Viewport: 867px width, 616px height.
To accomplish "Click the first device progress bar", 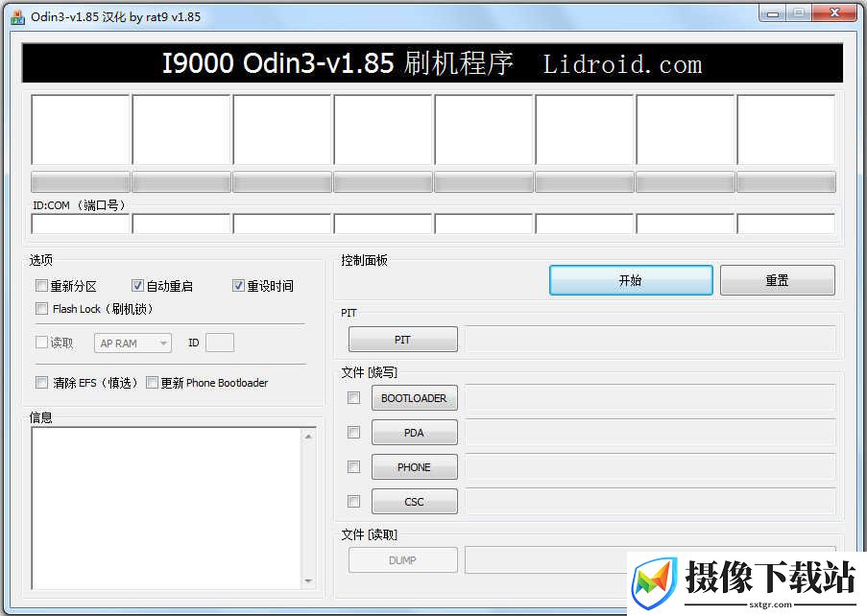I will click(81, 181).
